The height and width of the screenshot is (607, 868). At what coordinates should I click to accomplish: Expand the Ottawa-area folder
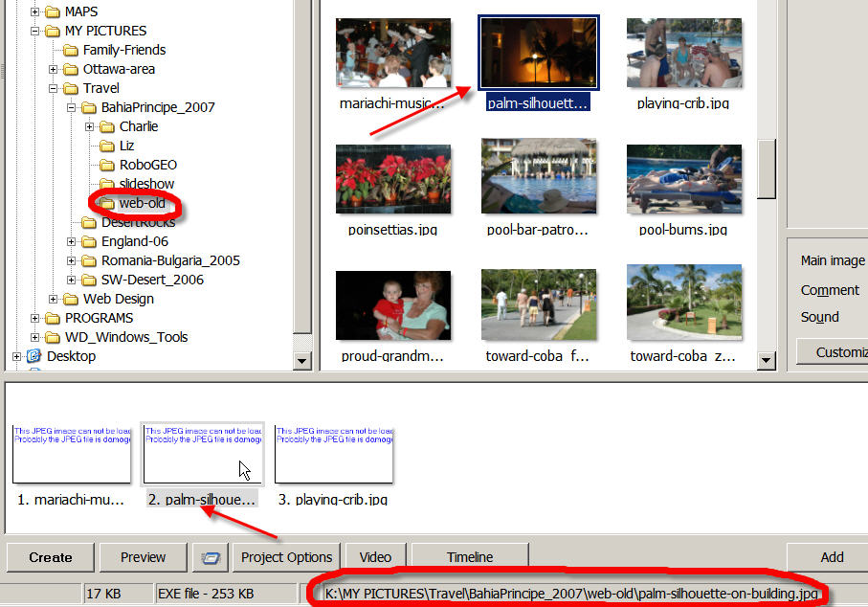pyautogui.click(x=54, y=69)
